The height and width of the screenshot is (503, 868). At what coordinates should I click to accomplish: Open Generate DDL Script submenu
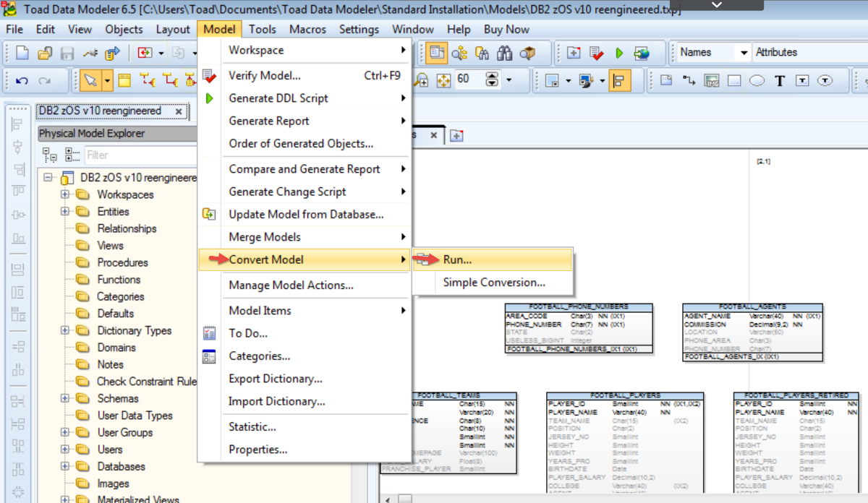[305, 98]
